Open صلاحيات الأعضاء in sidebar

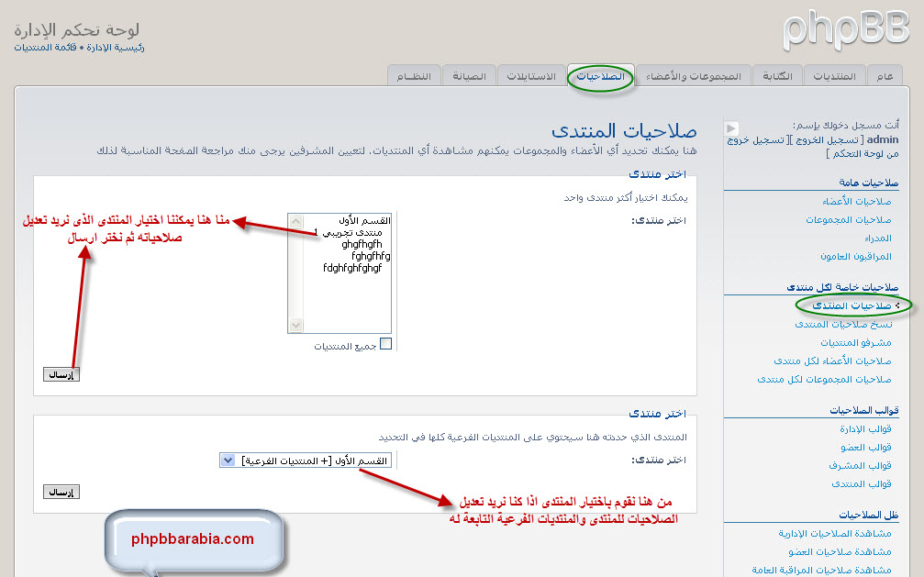tap(857, 202)
